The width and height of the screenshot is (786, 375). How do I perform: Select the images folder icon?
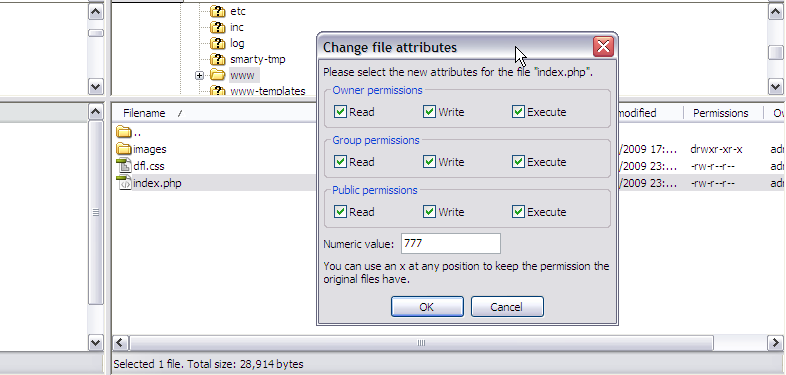[123, 149]
